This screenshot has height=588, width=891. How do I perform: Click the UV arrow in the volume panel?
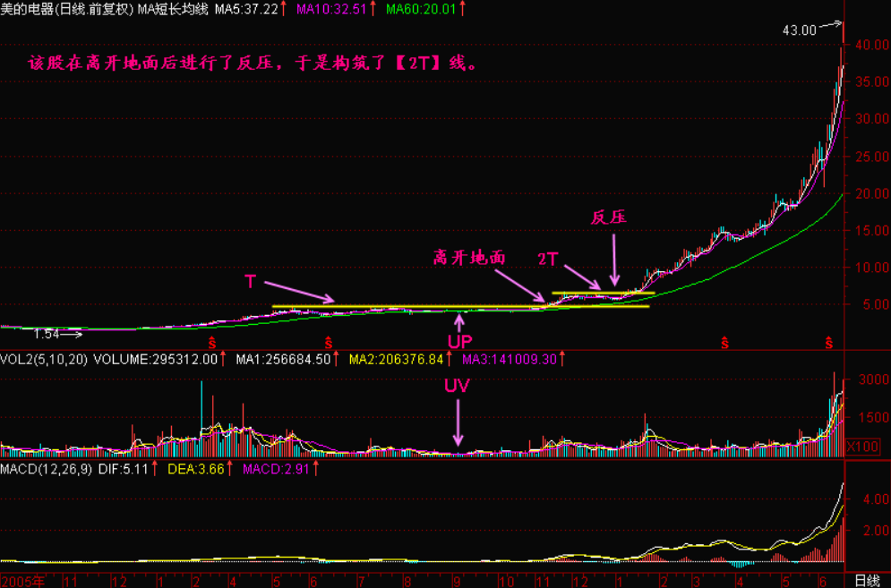tap(458, 422)
